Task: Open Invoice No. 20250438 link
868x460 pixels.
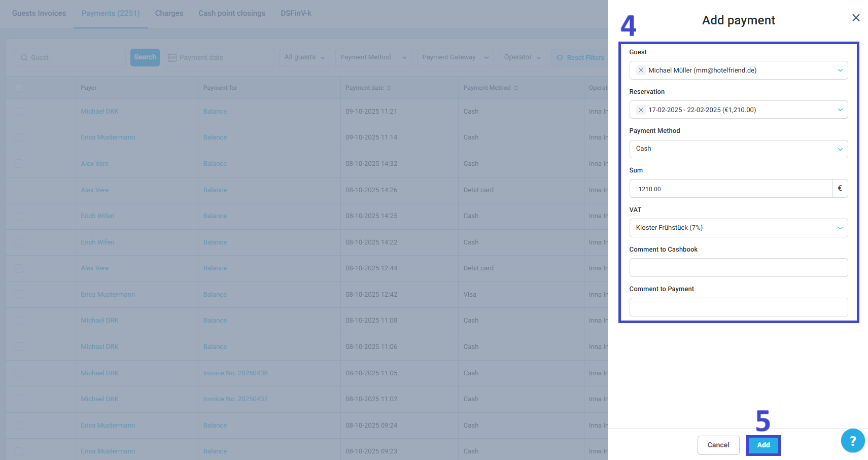Action: [x=235, y=373]
